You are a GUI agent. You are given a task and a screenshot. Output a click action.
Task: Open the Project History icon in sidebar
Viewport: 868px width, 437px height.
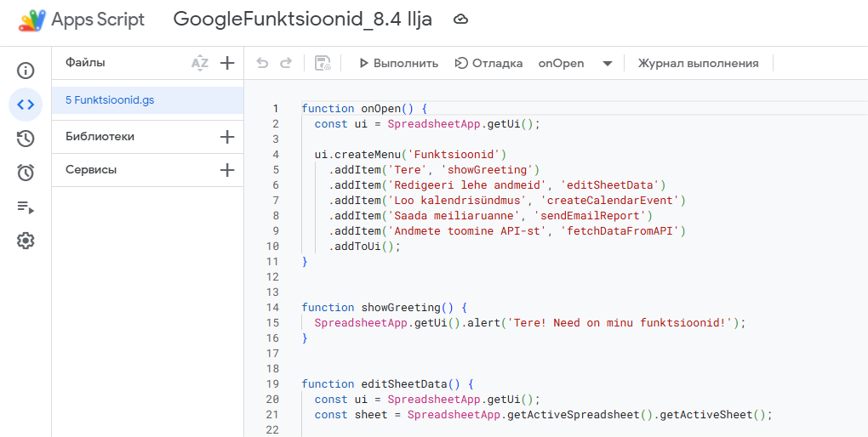(26, 139)
